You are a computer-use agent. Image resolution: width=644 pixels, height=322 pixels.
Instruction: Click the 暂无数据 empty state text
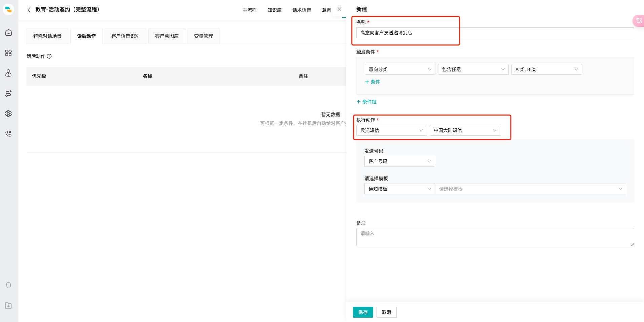330,115
